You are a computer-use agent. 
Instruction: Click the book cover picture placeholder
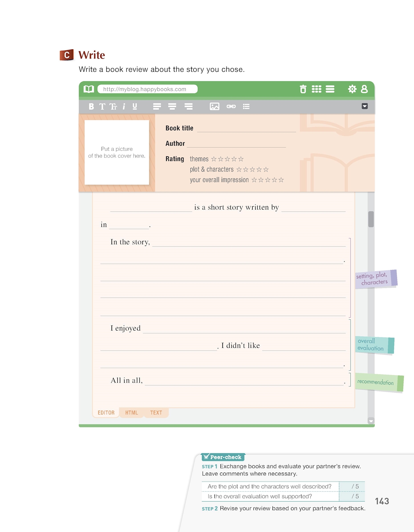click(117, 153)
